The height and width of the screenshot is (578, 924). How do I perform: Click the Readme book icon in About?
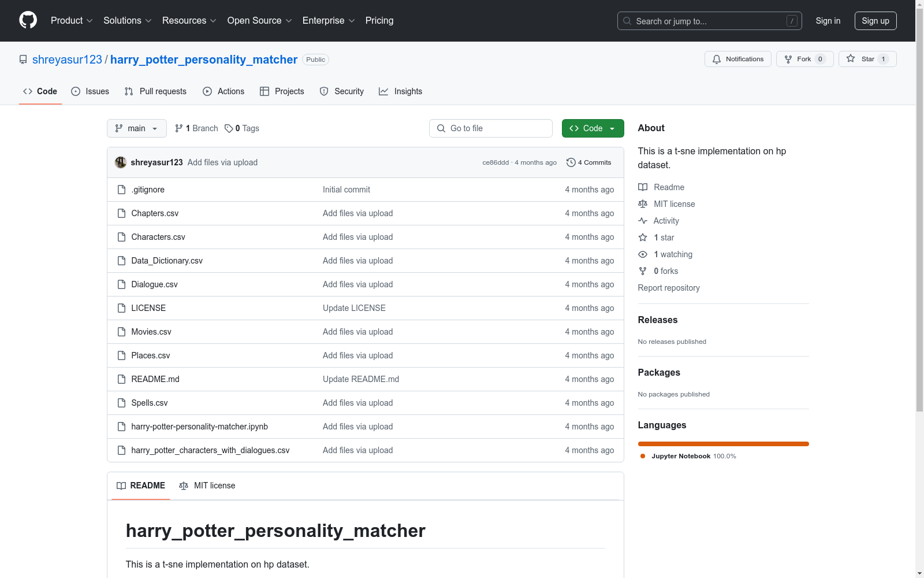click(x=643, y=187)
